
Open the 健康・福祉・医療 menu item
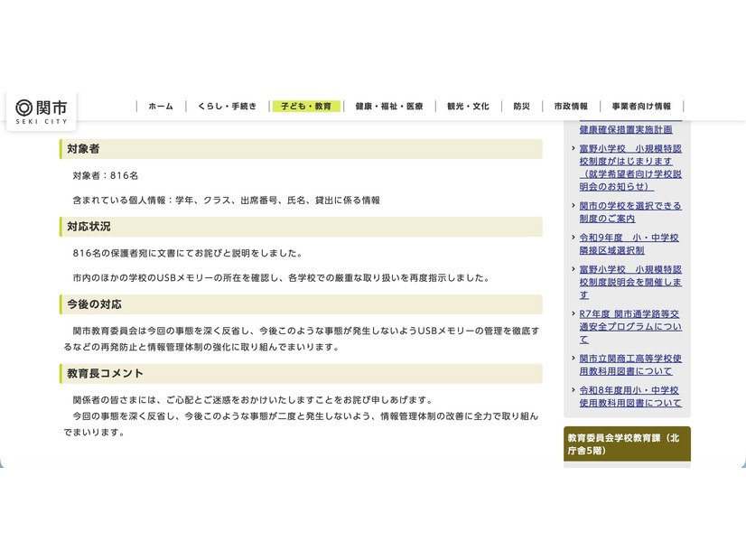pos(389,106)
